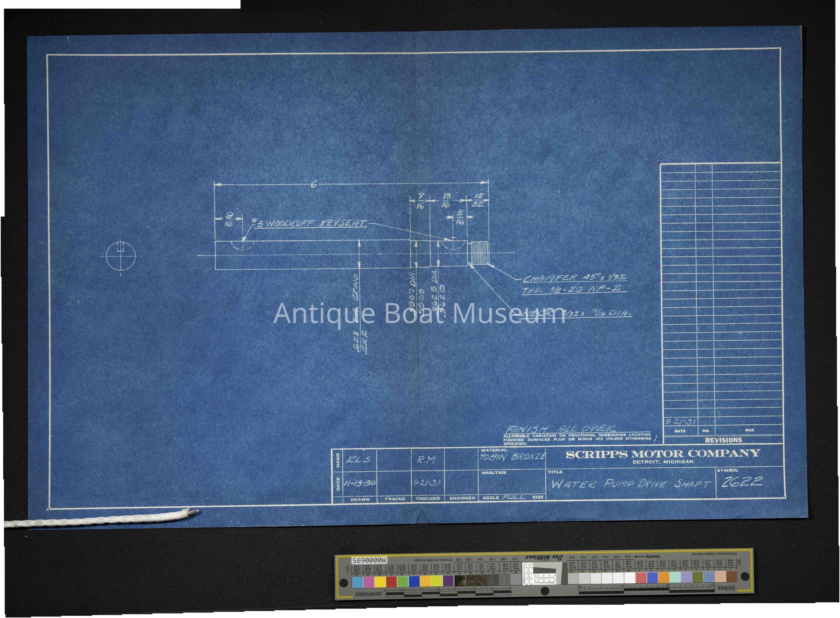Click the Scripps Motor Company heading

click(662, 454)
